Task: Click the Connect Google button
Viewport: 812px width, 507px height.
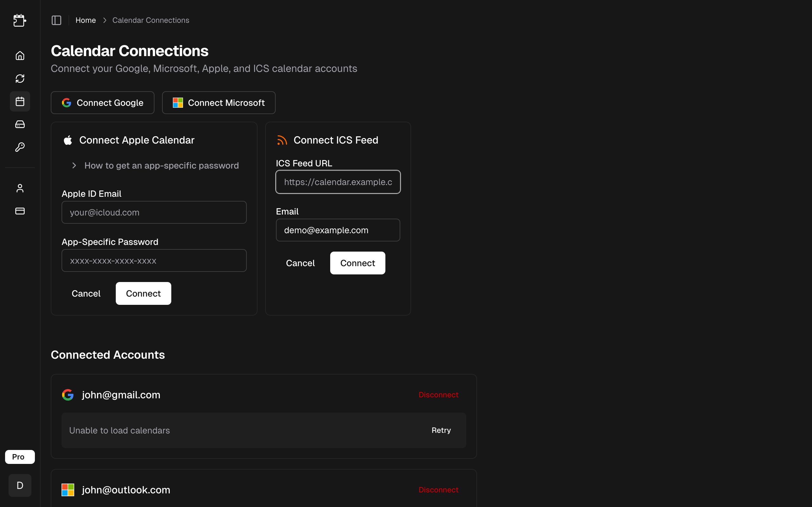Action: (x=102, y=103)
